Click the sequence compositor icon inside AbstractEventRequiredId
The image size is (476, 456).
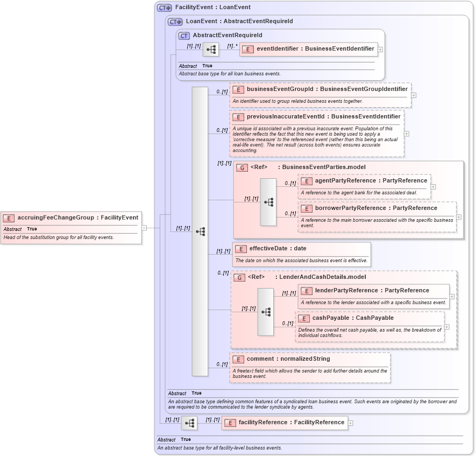pyautogui.click(x=211, y=49)
